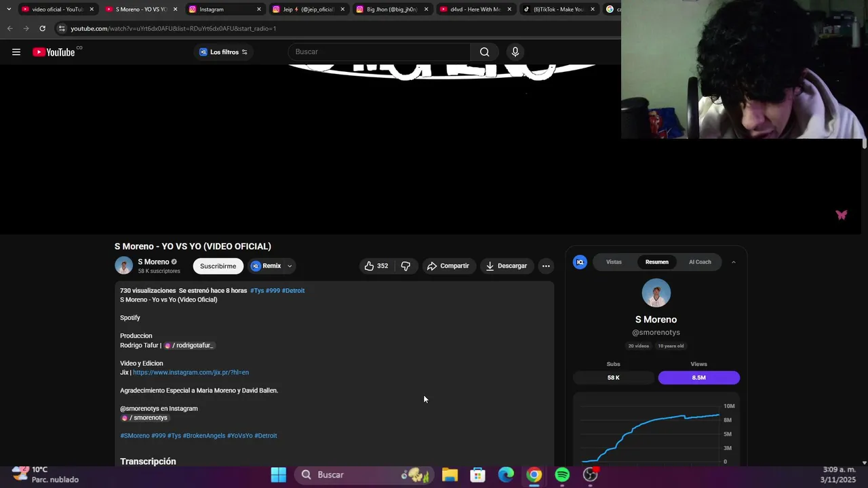Subscribe with the Suscribirme button
The width and height of the screenshot is (868, 488).
coord(218,266)
